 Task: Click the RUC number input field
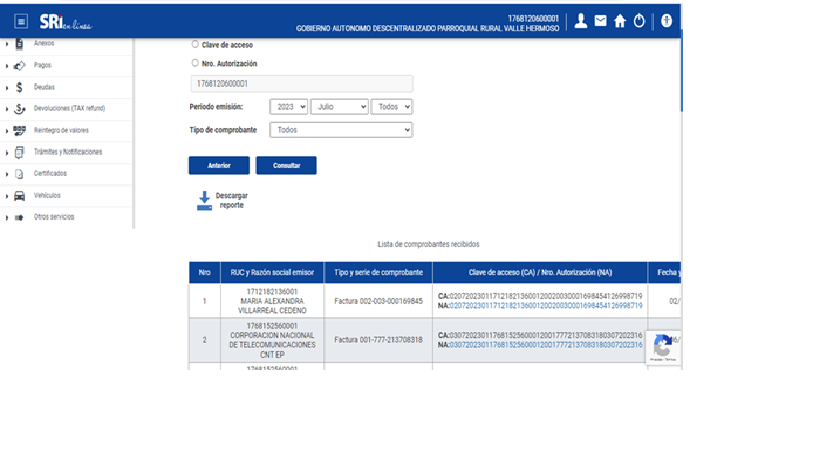[300, 84]
